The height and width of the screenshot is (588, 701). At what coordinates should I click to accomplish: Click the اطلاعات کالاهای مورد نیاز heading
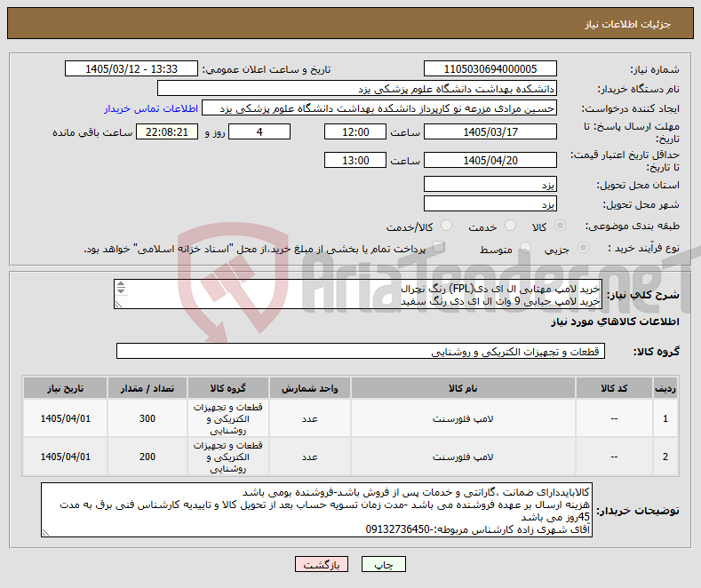tap(615, 322)
